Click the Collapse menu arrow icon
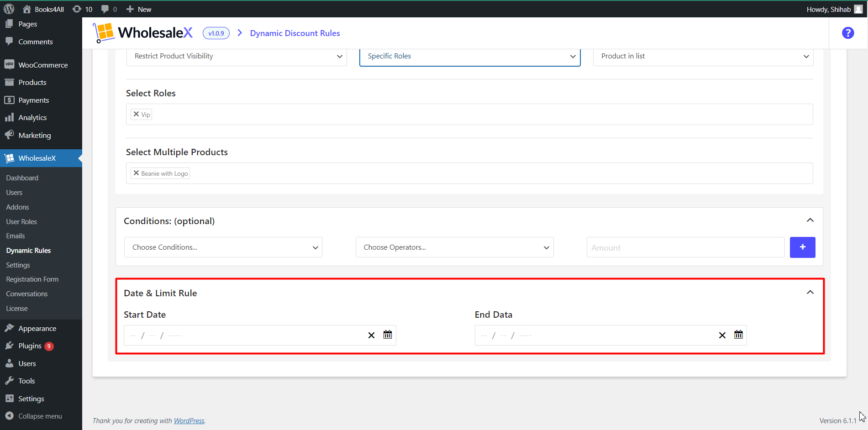Image resolution: width=868 pixels, height=430 pixels. pos(9,416)
